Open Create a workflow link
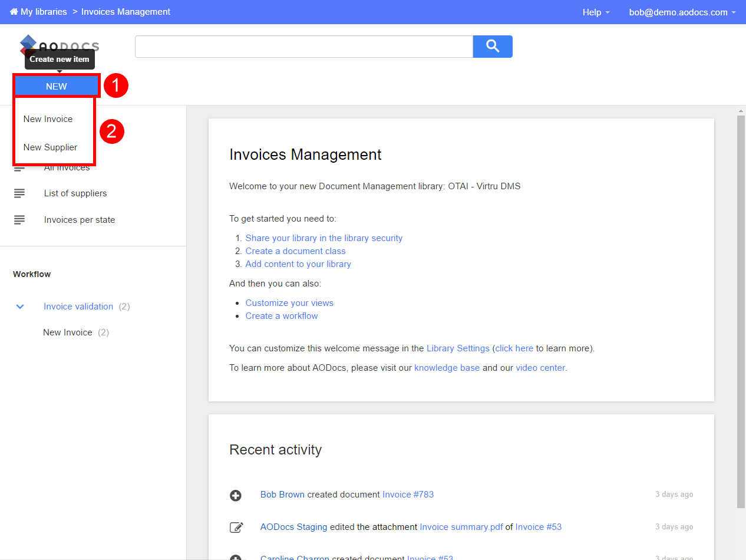The width and height of the screenshot is (746, 560). pos(282,316)
